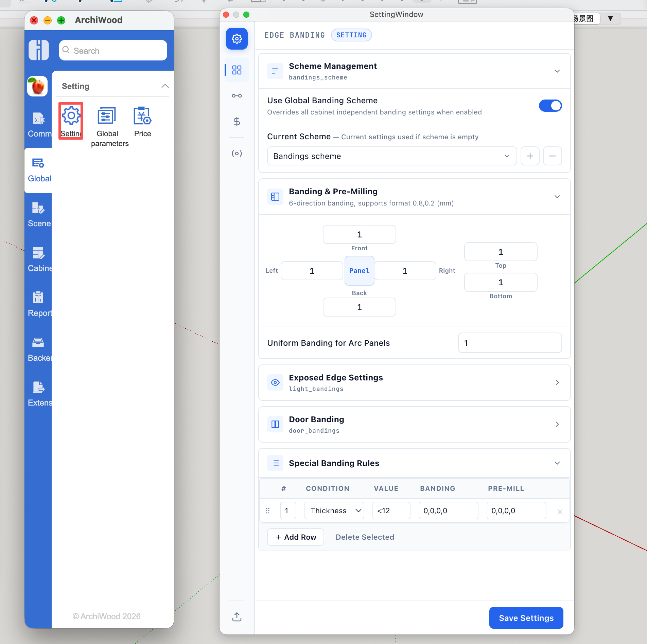Viewport: 647px width, 644px height.
Task: Click the ArchiWood logo icon
Action: [39, 50]
